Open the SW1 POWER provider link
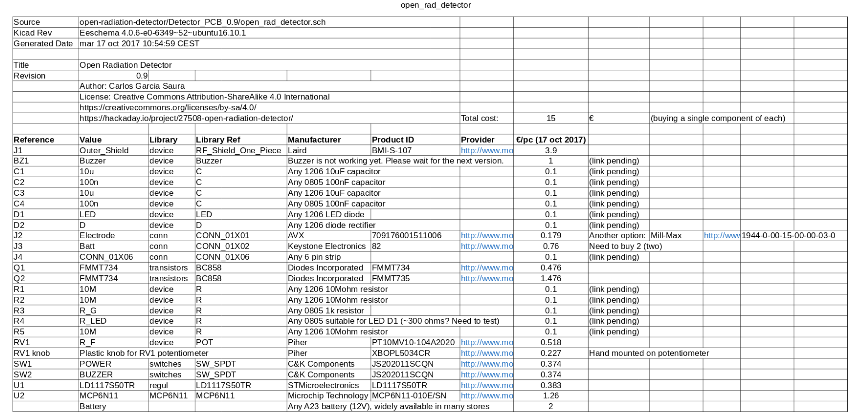This screenshot has width=858, height=417. pos(486,364)
